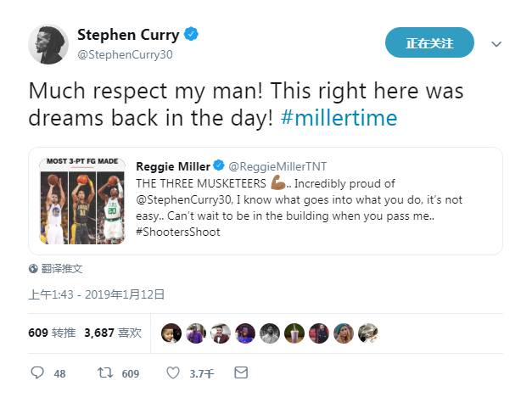532x403 pixels.
Task: Like the tweet with the heart icon
Action: (172, 372)
